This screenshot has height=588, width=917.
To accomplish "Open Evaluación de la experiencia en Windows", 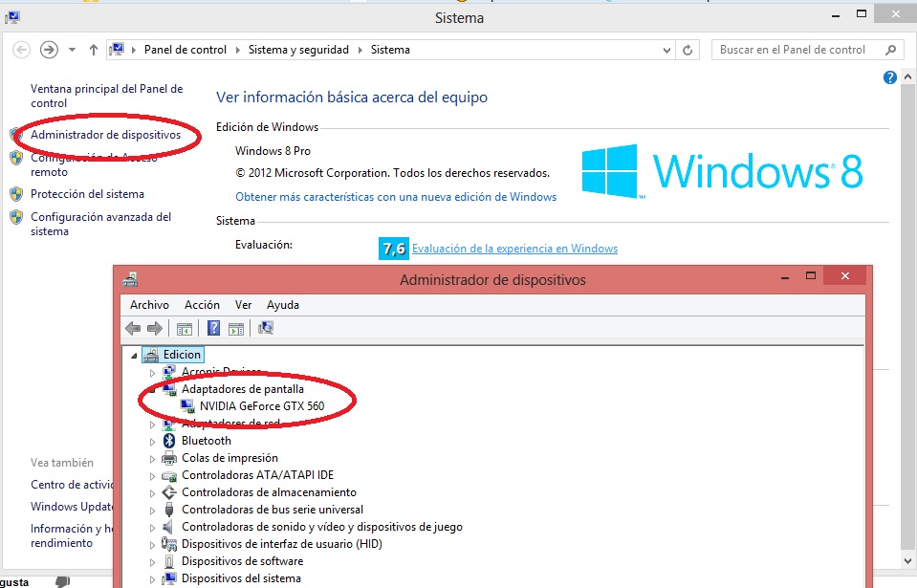I will click(x=514, y=249).
